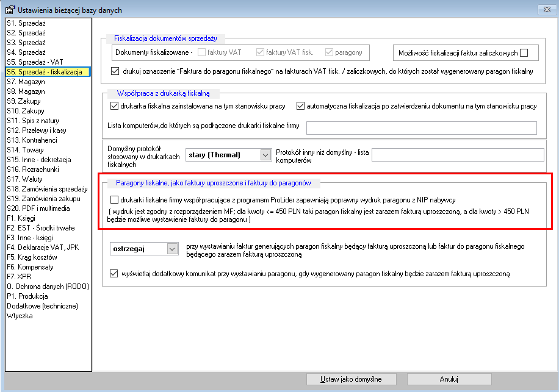Uncheck wyświetlaj dodatkowy komunikat przy wystawianiu paragonu
This screenshot has width=559, height=392.
tap(114, 274)
